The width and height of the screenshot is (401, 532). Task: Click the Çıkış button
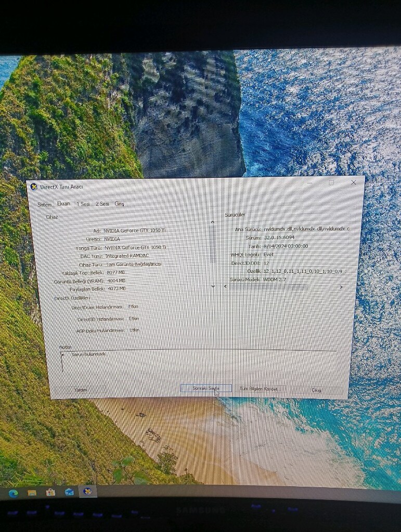coord(316,390)
